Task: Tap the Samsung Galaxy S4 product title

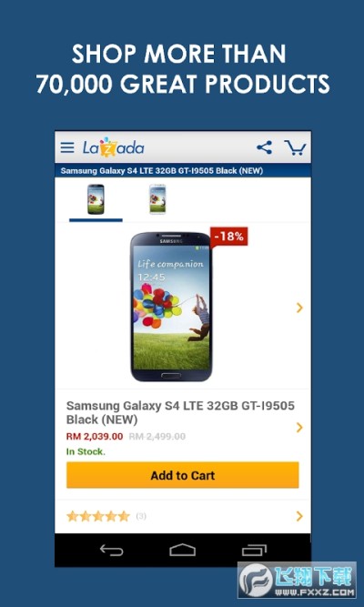Action: [180, 412]
